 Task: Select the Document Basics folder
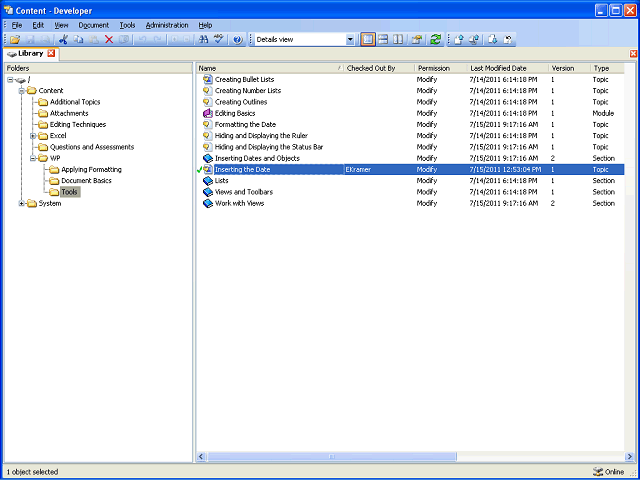[86, 181]
